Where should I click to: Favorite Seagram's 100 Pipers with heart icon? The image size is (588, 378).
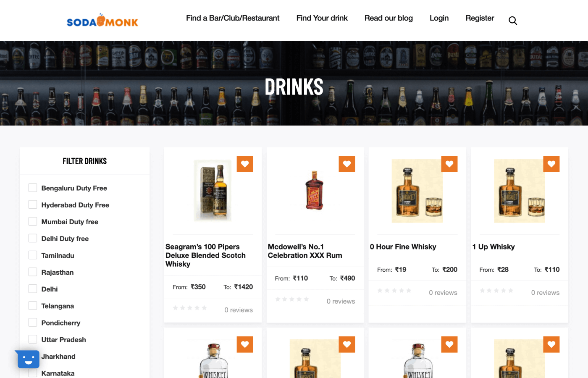tap(245, 164)
